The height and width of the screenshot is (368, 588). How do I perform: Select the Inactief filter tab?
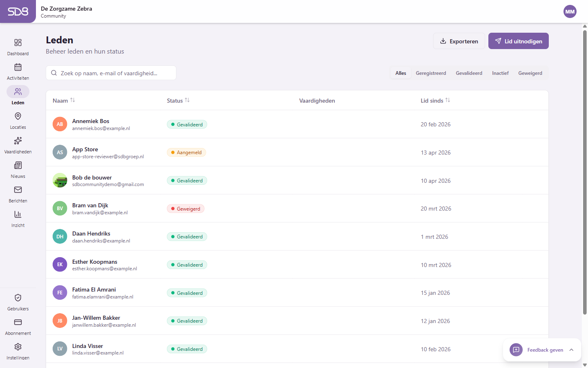coord(500,73)
